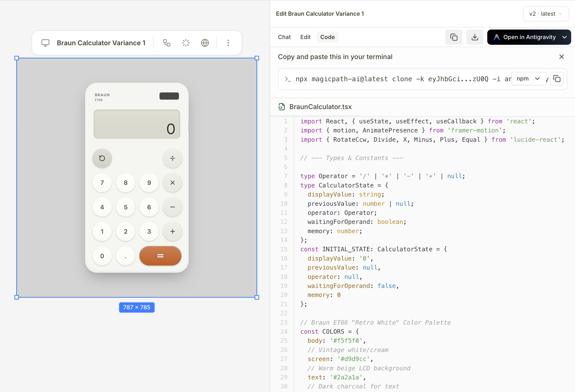Click the desktop device icon in toolbar
Viewport: 575px width, 392px height.
(45, 43)
